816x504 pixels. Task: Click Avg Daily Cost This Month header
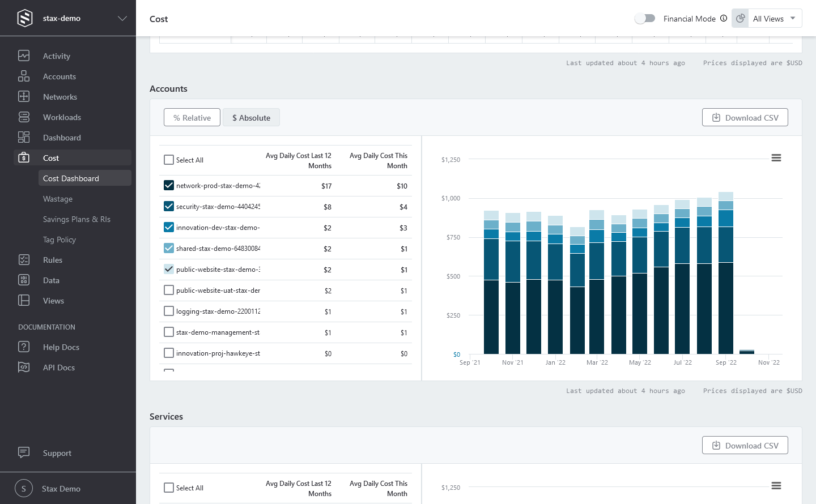379,160
